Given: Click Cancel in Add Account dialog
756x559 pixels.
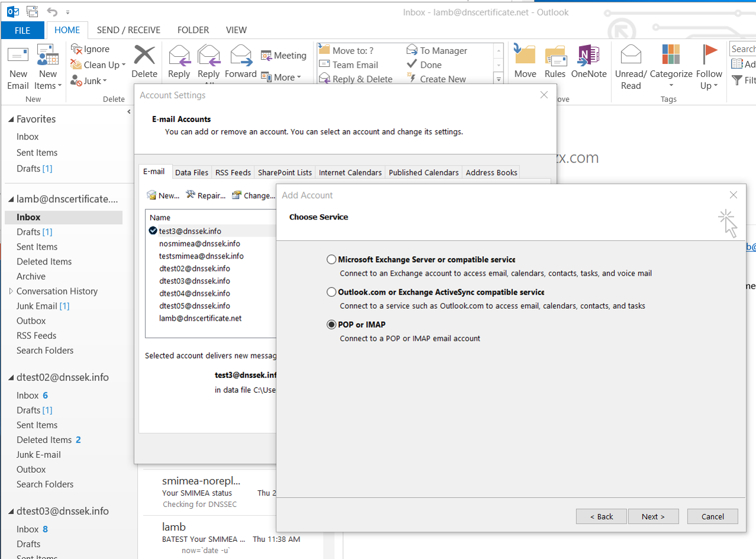Looking at the screenshot, I should click(x=713, y=516).
